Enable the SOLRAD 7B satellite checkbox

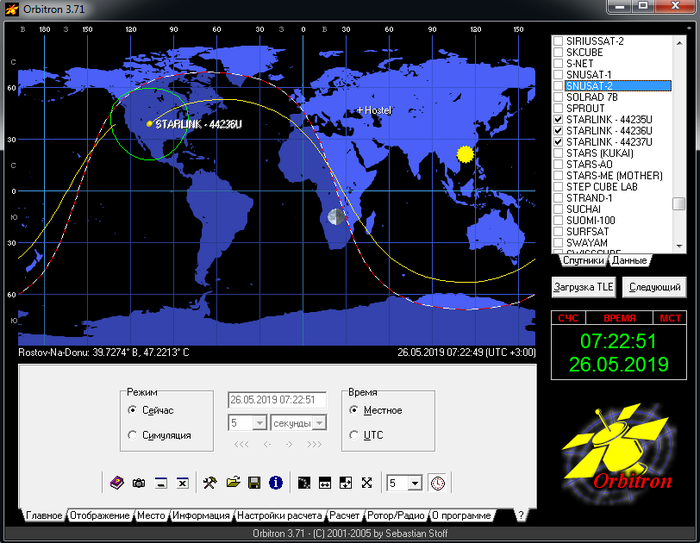point(558,96)
